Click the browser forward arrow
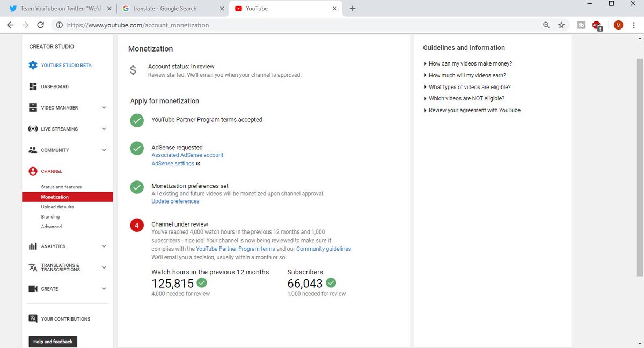The height and width of the screenshot is (348, 644). pyautogui.click(x=25, y=25)
